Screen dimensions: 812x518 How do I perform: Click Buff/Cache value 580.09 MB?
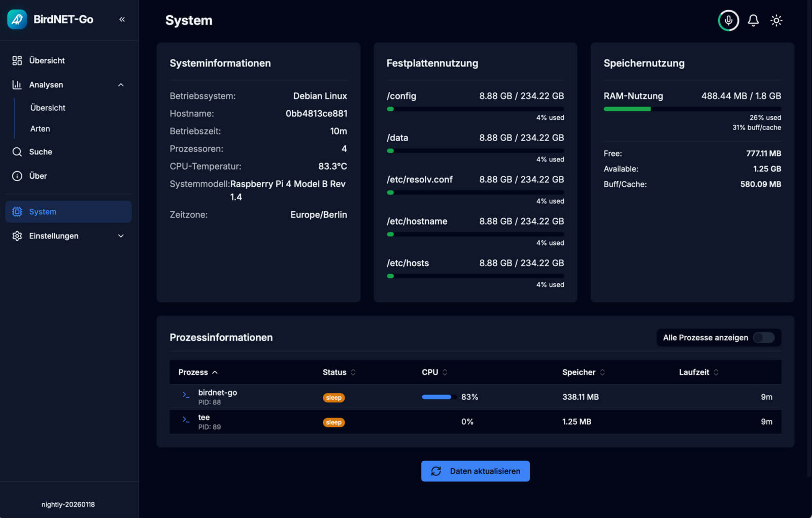pyautogui.click(x=760, y=184)
